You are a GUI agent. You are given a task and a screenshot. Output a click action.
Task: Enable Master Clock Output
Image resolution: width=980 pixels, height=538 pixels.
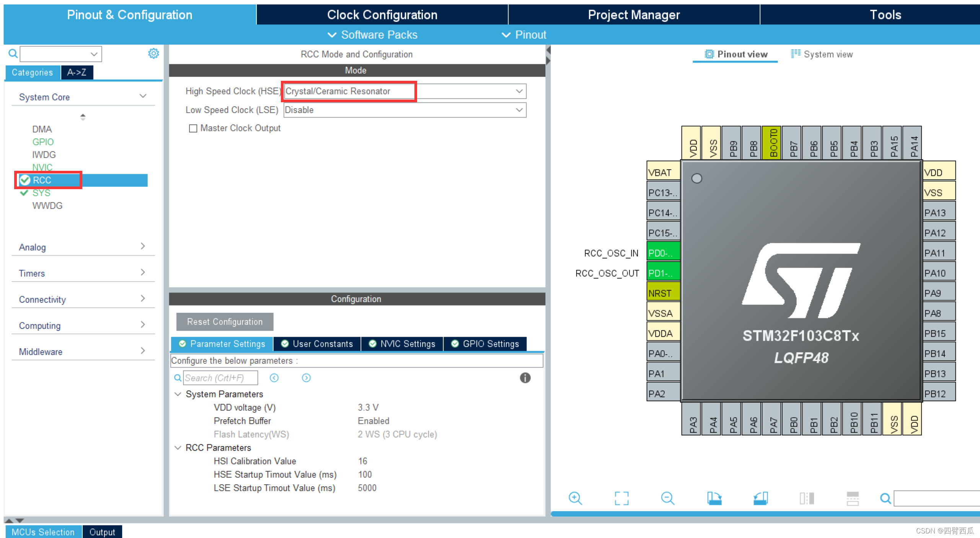(193, 128)
